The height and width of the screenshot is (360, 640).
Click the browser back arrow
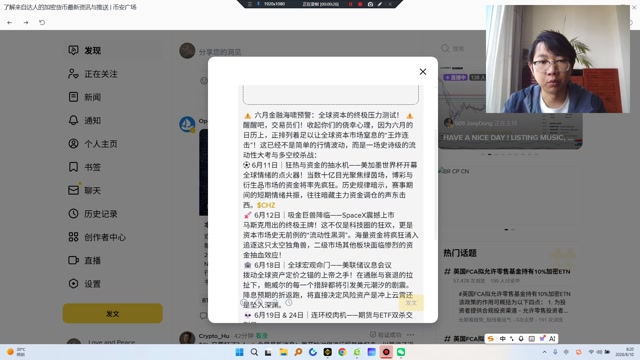(x=10, y=22)
